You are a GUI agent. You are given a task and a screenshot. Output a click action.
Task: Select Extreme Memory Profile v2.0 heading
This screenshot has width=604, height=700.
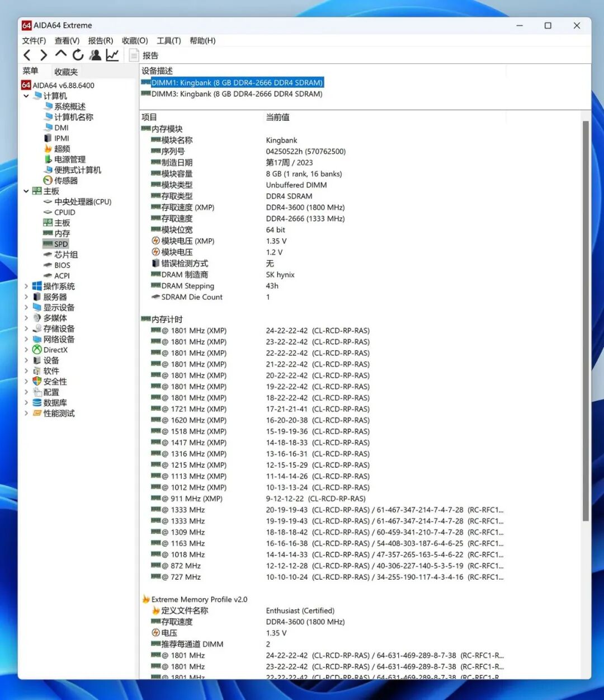[x=194, y=599]
